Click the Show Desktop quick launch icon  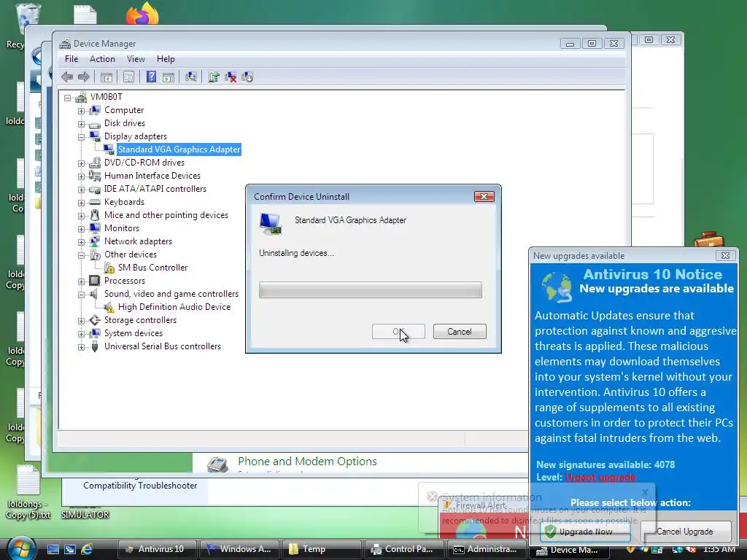point(53,549)
